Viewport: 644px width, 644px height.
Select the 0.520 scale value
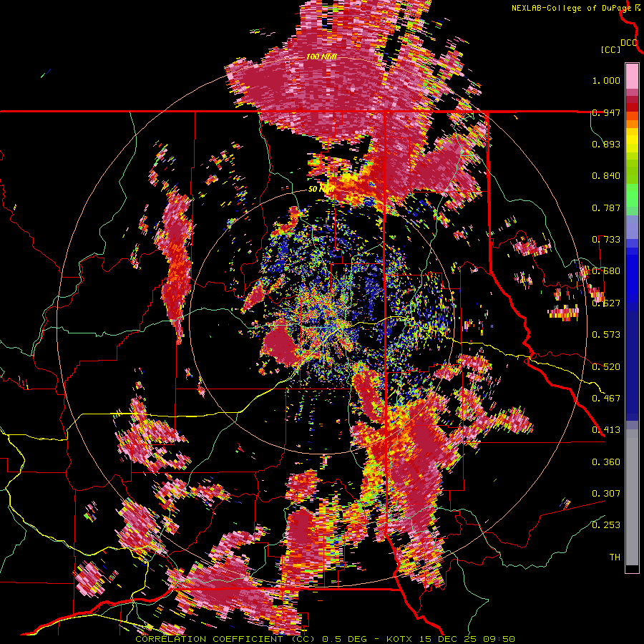pyautogui.click(x=606, y=366)
